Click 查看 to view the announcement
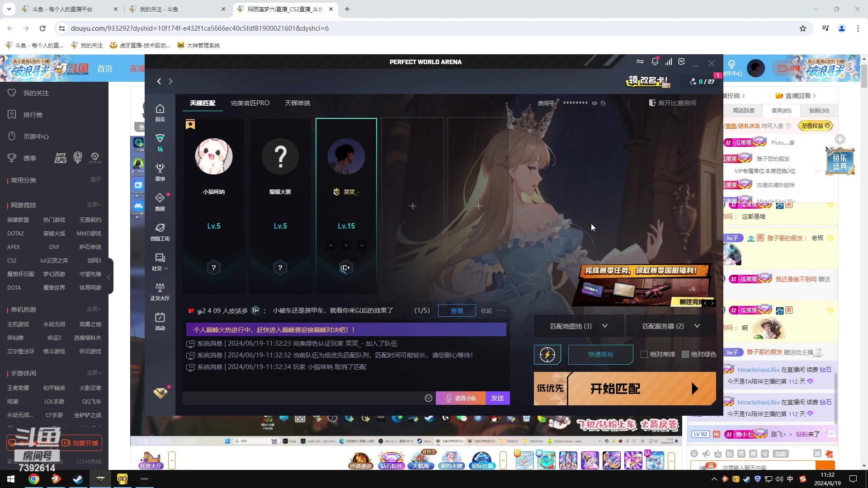 tap(457, 311)
